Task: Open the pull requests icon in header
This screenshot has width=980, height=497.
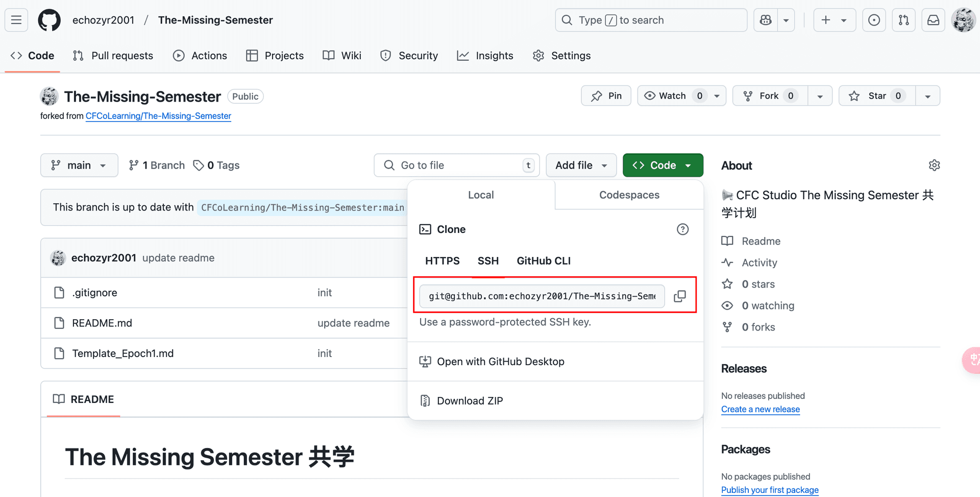Action: pos(903,20)
